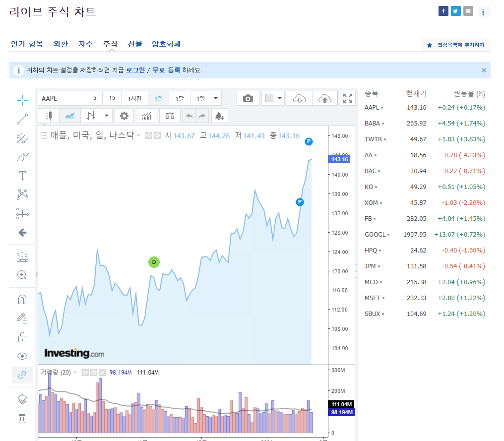The height and width of the screenshot is (441, 504).
Task: Click the AAPL symbol input field
Action: [63, 98]
